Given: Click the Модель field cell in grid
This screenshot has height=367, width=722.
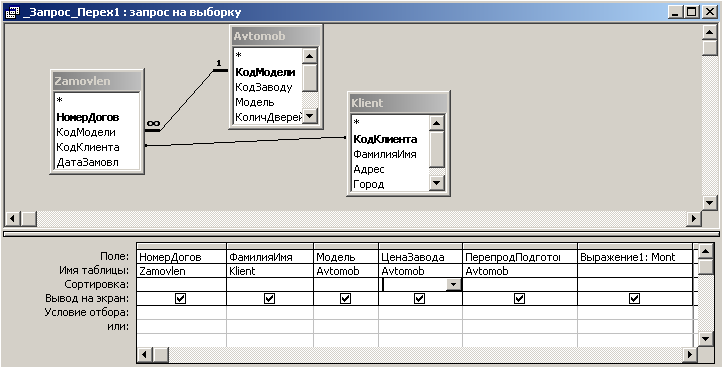Looking at the screenshot, I should point(346,257).
